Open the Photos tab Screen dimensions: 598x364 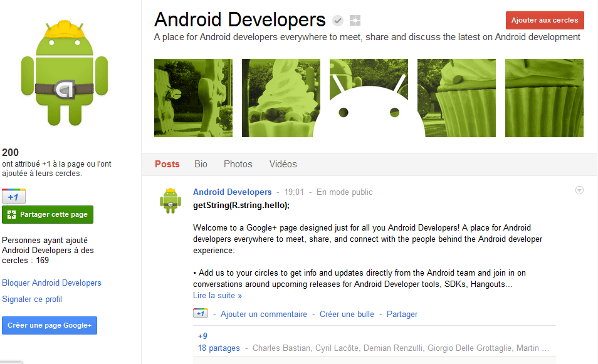click(238, 164)
